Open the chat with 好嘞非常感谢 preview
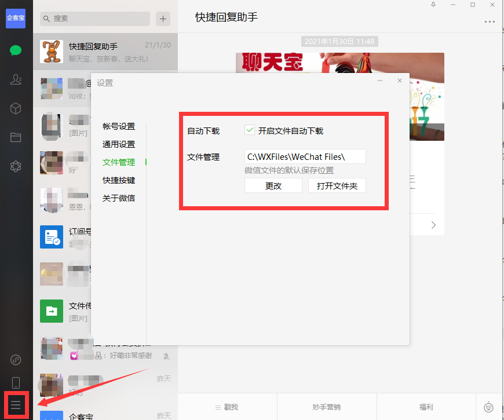The width and height of the screenshot is (504, 420). (105, 348)
